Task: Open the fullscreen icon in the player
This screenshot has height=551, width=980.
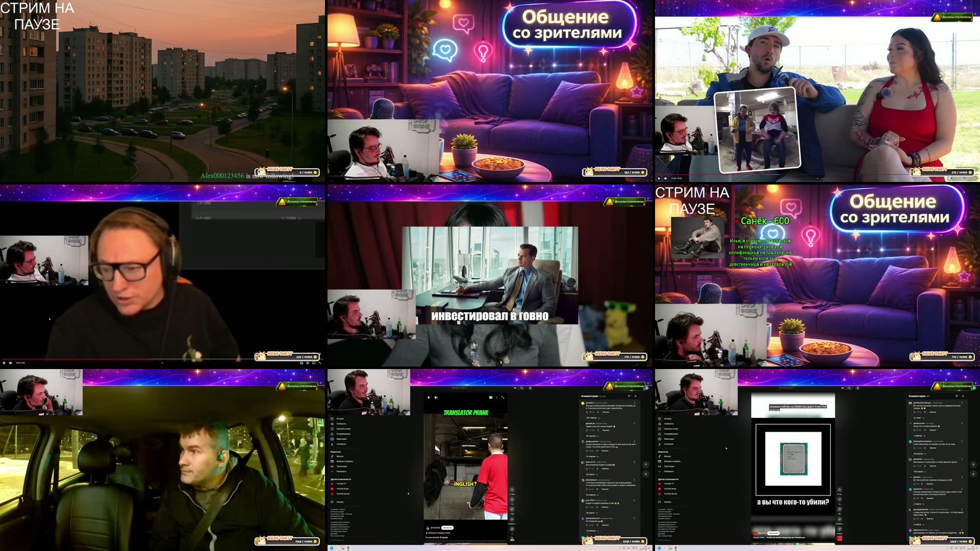Action: 503,397
